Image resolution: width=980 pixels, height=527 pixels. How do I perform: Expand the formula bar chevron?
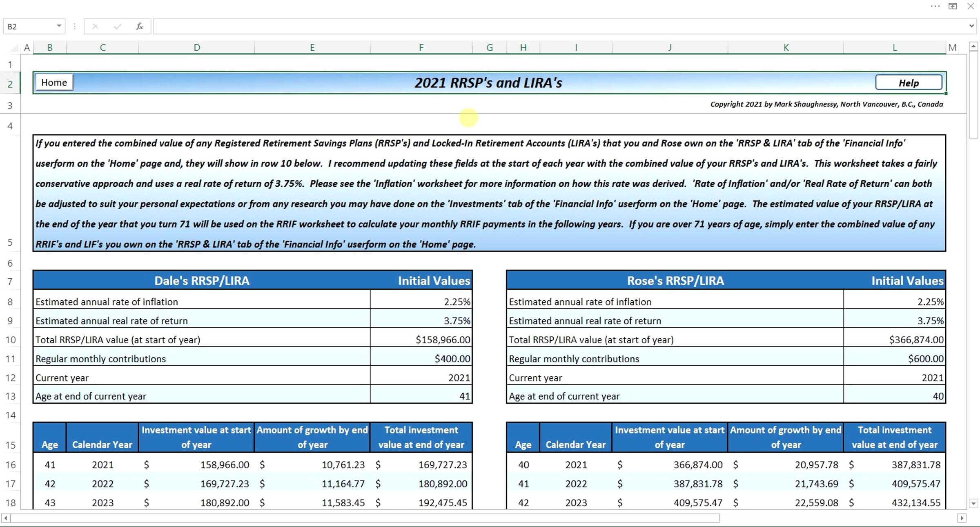[x=971, y=26]
